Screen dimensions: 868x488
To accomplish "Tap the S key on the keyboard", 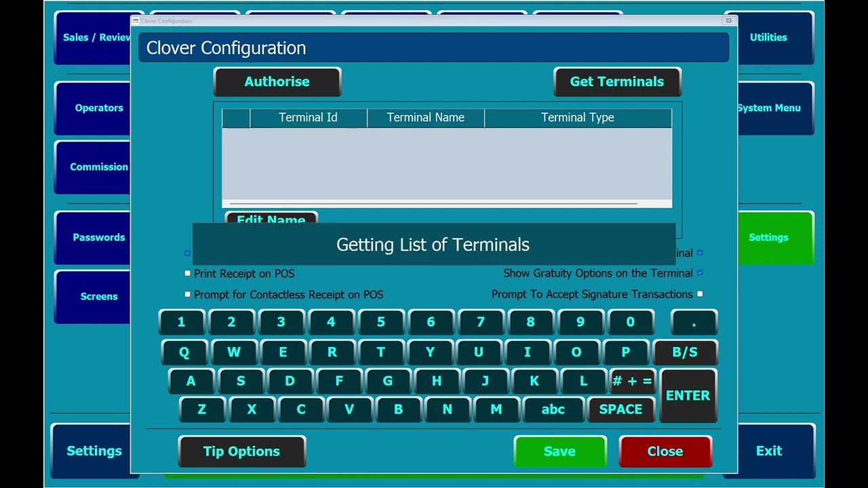I will click(x=241, y=382).
